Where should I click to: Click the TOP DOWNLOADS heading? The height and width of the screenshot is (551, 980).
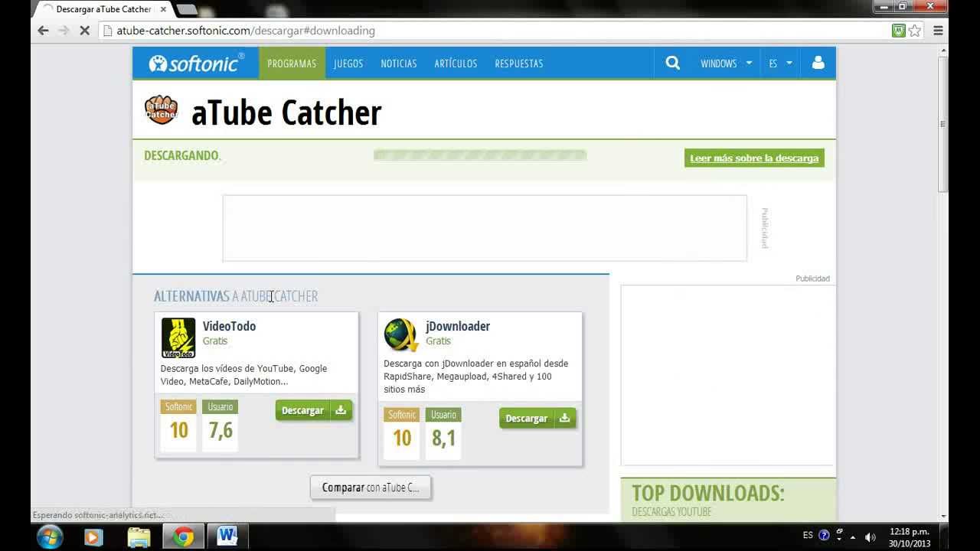point(708,493)
